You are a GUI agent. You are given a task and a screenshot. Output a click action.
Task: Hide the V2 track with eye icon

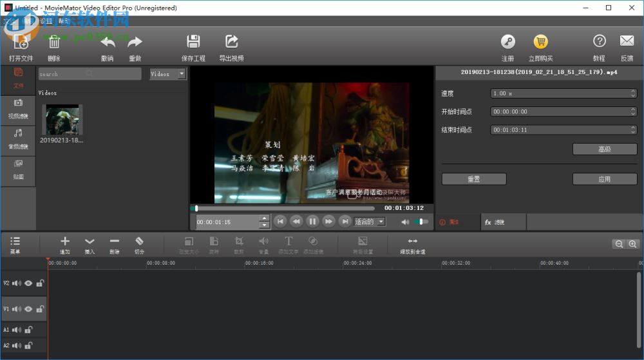(28, 283)
